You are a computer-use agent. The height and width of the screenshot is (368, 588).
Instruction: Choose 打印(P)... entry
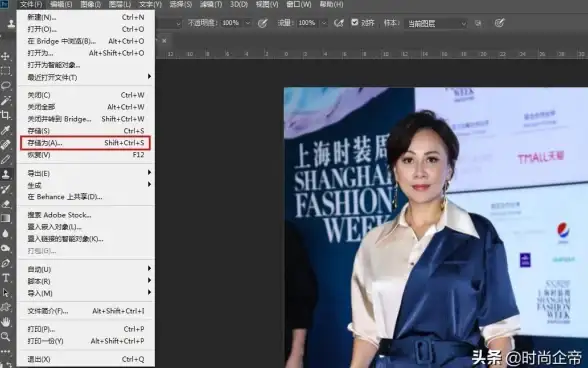(86, 329)
